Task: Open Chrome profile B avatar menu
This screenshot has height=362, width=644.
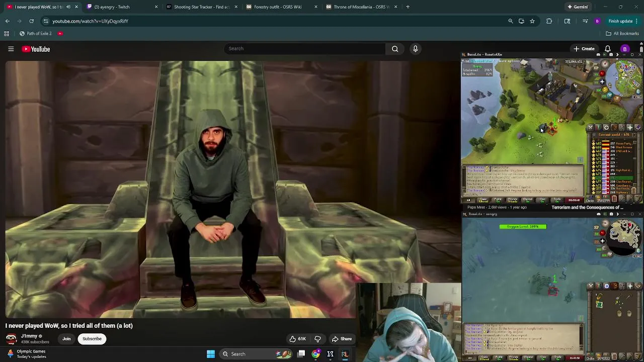Action: coord(597,21)
